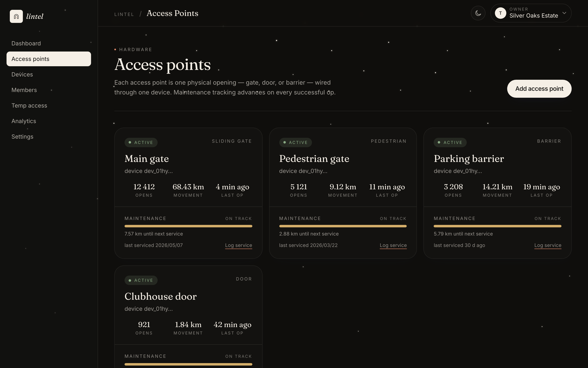Click 5 121 opens value
588x368 pixels.
tap(299, 187)
